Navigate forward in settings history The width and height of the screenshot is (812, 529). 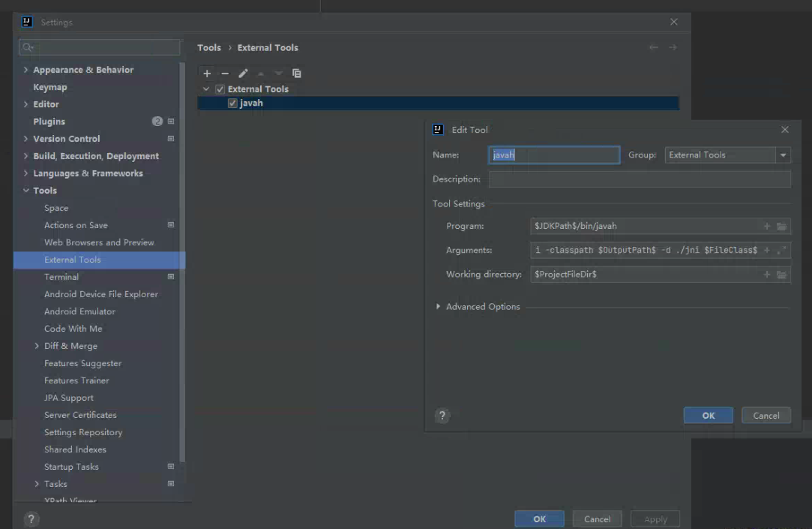point(673,47)
